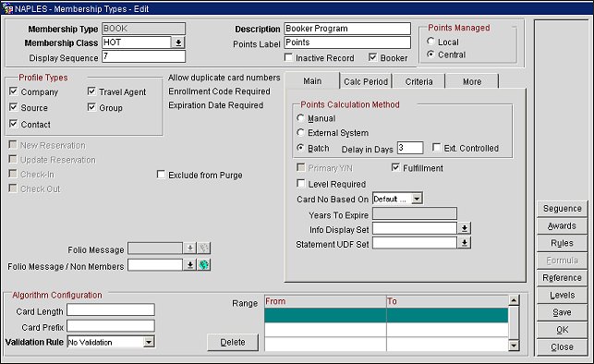594x364 pixels.
Task: Open the Statement UDF Set list arrow
Action: (x=464, y=243)
